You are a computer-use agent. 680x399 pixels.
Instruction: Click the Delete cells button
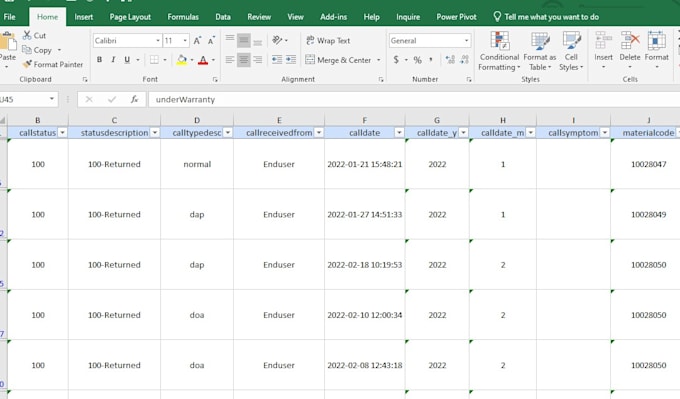(630, 50)
